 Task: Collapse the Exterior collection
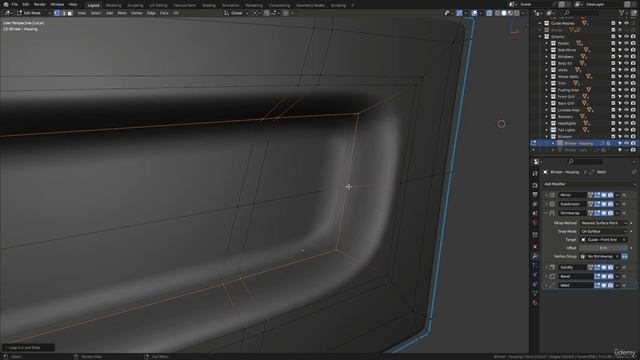[540, 37]
